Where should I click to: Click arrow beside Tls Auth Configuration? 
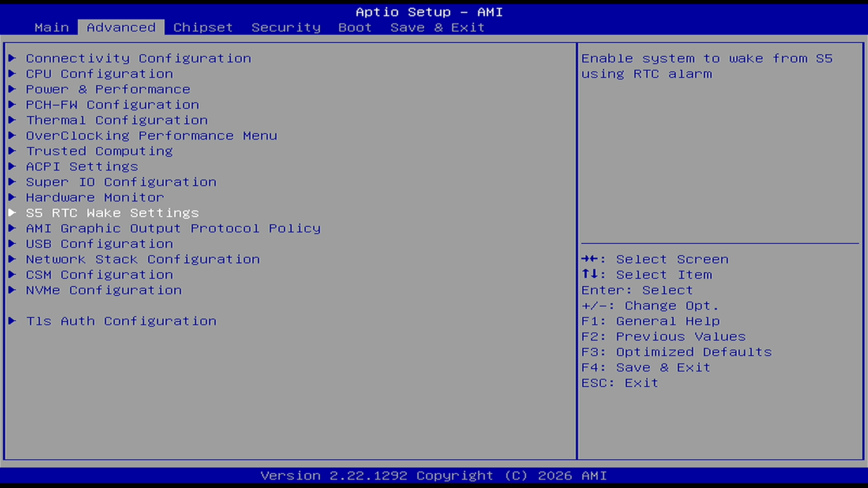coord(12,321)
